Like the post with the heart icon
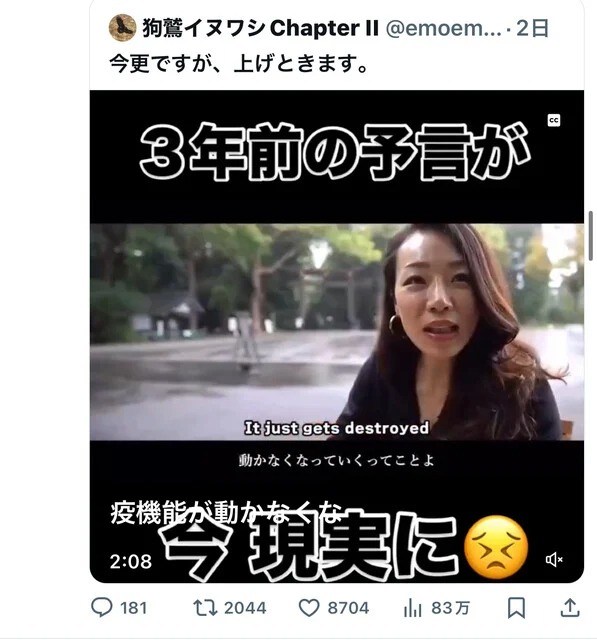This screenshot has height=640, width=597. [309, 608]
